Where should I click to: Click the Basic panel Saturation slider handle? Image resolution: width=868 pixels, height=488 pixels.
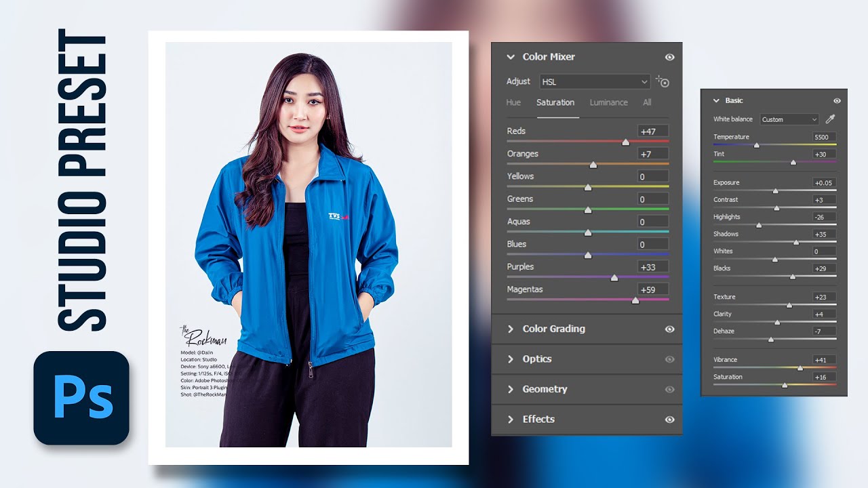tap(785, 385)
